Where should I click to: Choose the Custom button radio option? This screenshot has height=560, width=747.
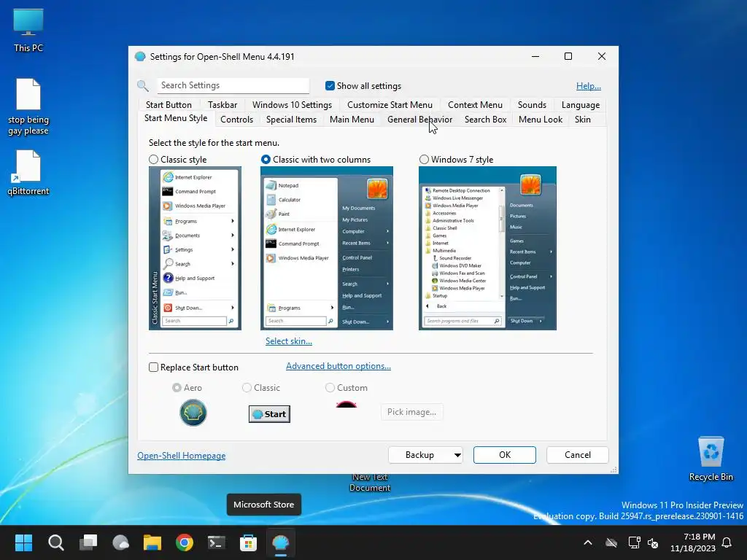point(330,388)
